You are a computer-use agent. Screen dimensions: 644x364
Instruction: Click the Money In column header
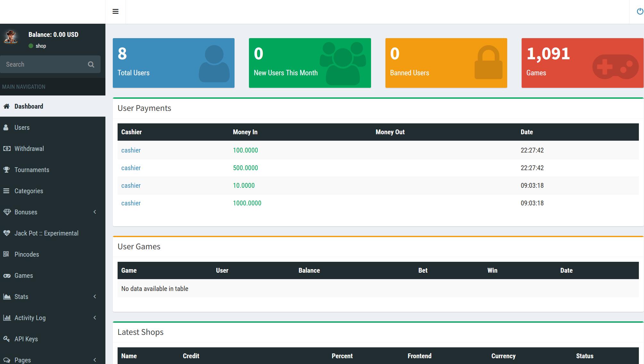[x=245, y=132]
